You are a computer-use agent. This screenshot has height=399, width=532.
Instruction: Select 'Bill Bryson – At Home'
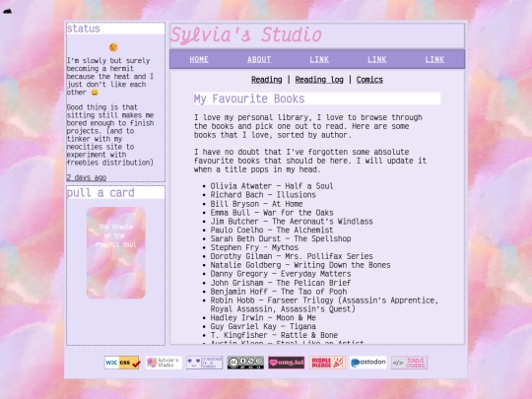[x=256, y=204]
